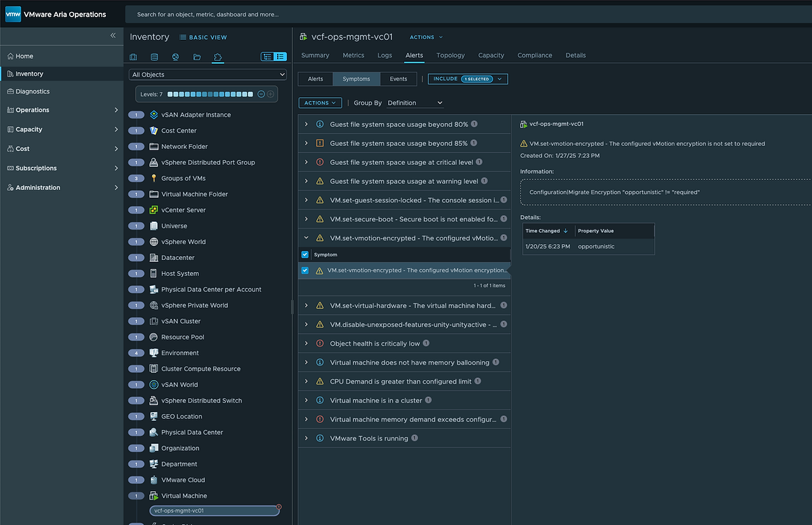Image resolution: width=812 pixels, height=525 pixels.
Task: Click the Groups of VMs pin icon
Action: click(154, 178)
